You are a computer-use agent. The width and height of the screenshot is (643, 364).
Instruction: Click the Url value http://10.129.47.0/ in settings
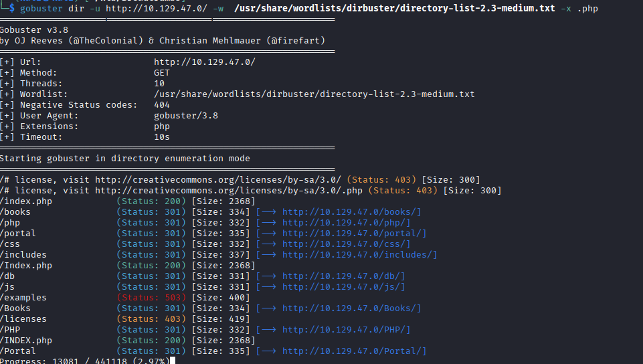click(205, 62)
